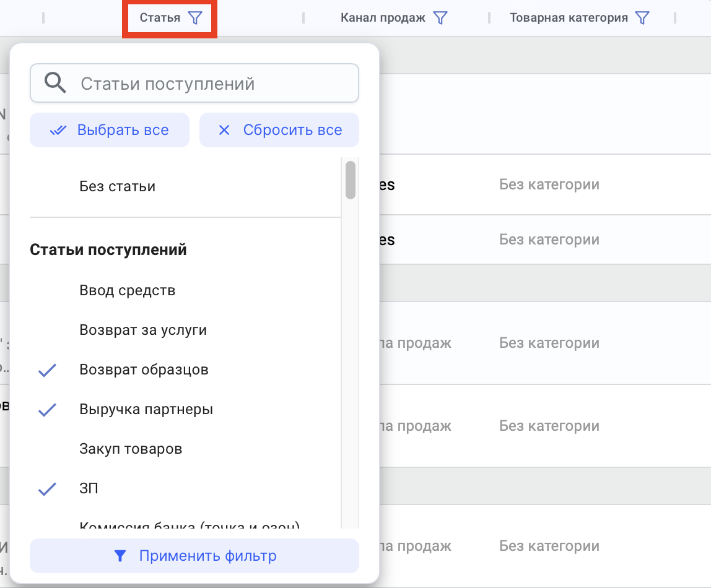Apply filter with the Применить фильтр button

[x=207, y=556]
